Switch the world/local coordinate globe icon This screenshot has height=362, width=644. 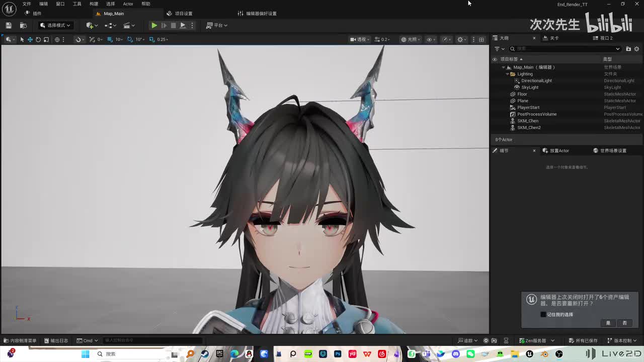click(x=57, y=39)
